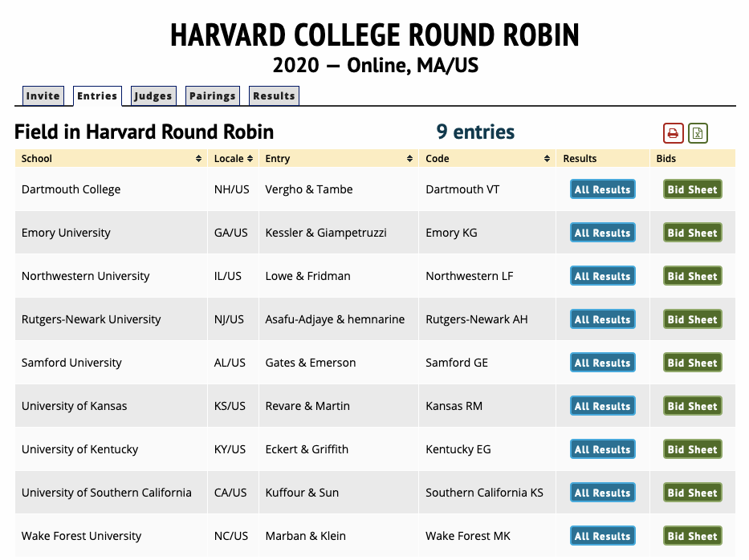Image resolution: width=749 pixels, height=560 pixels.
Task: Open Bid Sheet for Rutgers-Newark AH
Action: pos(693,319)
